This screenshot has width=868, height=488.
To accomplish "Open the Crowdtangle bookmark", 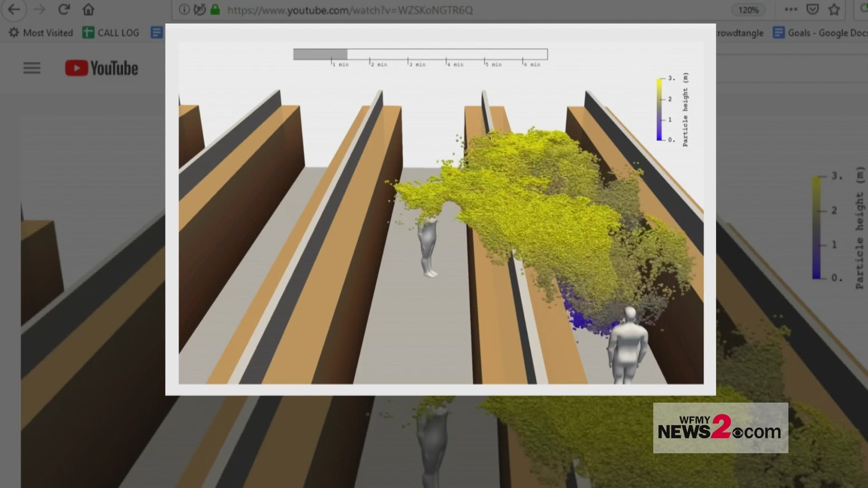I will point(740,33).
